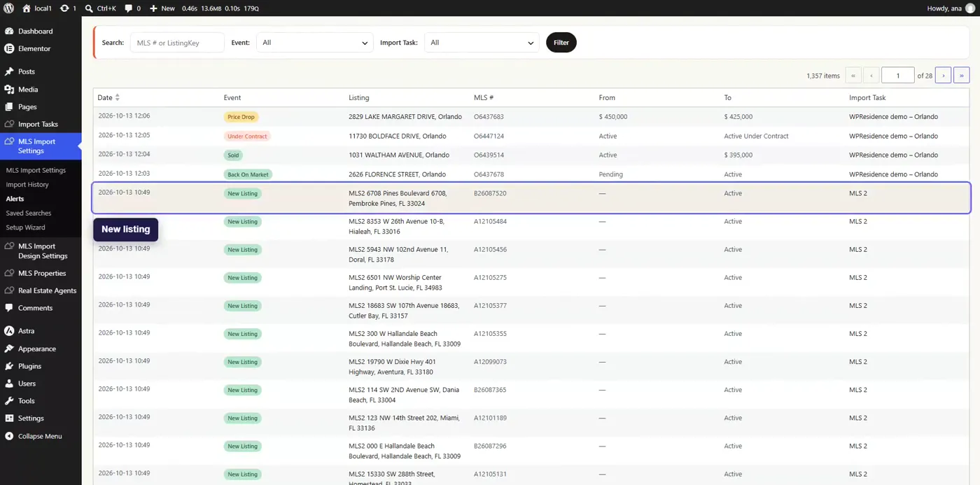Click the Settings sliders icon
980x485 pixels.
9,419
